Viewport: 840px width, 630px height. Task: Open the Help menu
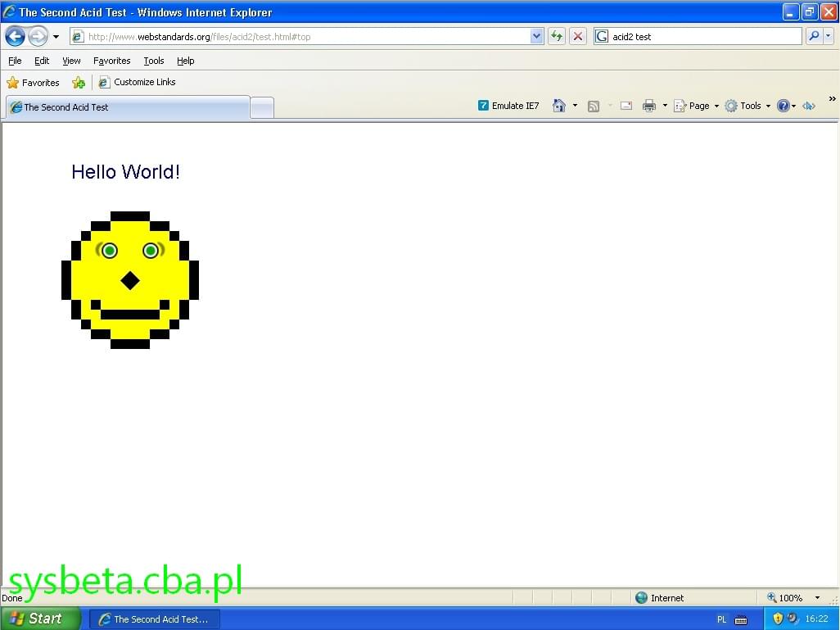coord(185,61)
